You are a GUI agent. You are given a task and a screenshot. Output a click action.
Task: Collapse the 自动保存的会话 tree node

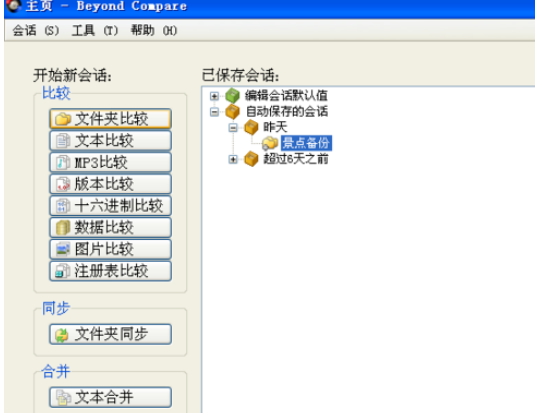click(214, 112)
